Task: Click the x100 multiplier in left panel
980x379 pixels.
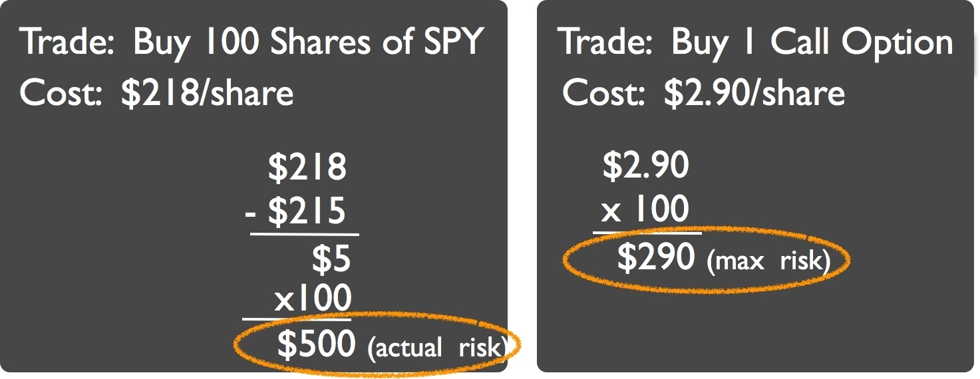Action: point(313,299)
